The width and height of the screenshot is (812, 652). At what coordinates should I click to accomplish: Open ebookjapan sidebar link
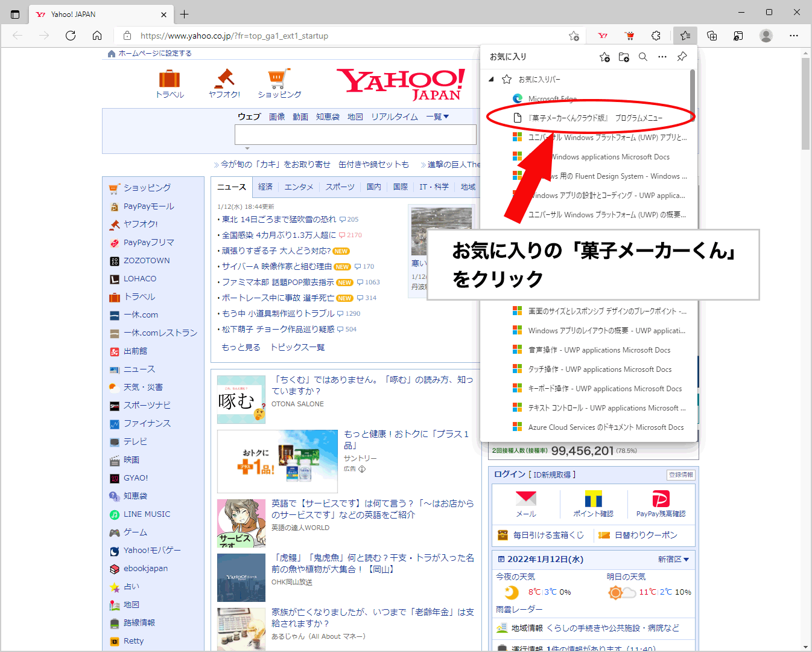145,568
